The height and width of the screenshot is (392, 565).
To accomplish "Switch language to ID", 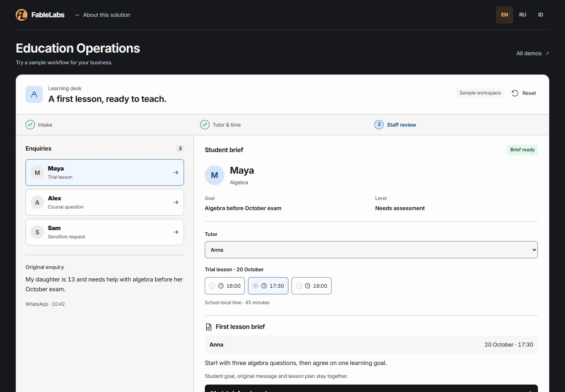I will 541,15.
